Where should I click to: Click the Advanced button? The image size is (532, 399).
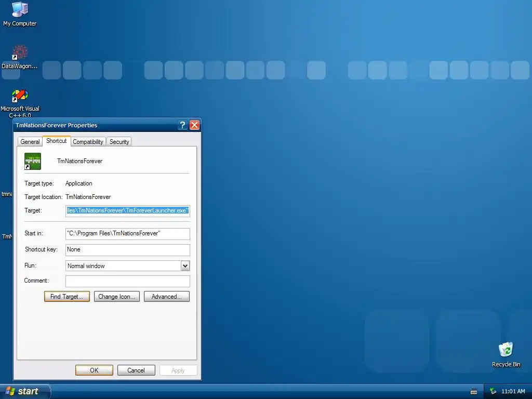167,297
